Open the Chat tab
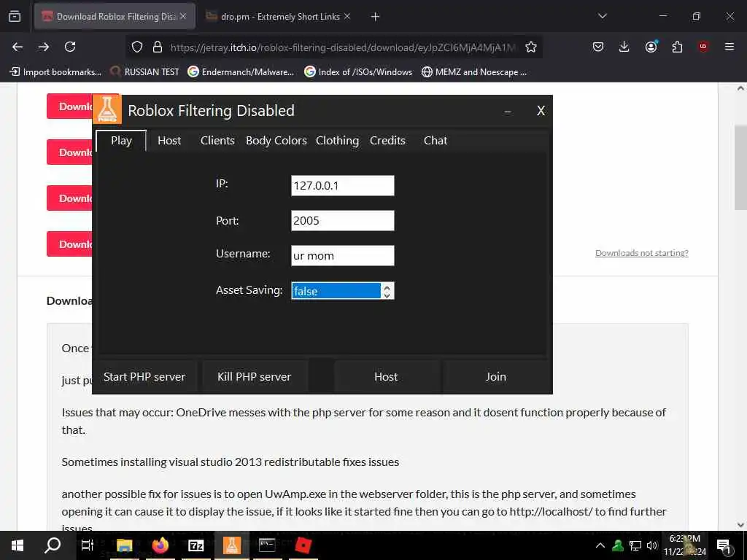 [x=436, y=141]
